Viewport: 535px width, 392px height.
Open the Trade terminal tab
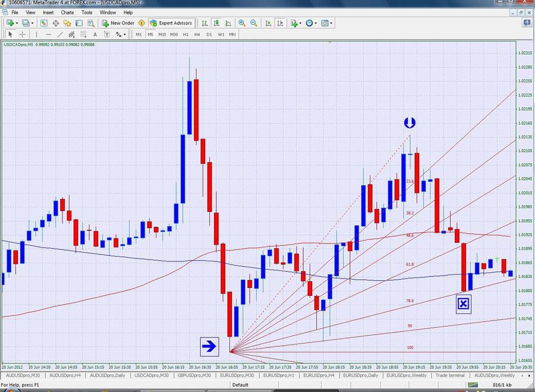[450, 375]
